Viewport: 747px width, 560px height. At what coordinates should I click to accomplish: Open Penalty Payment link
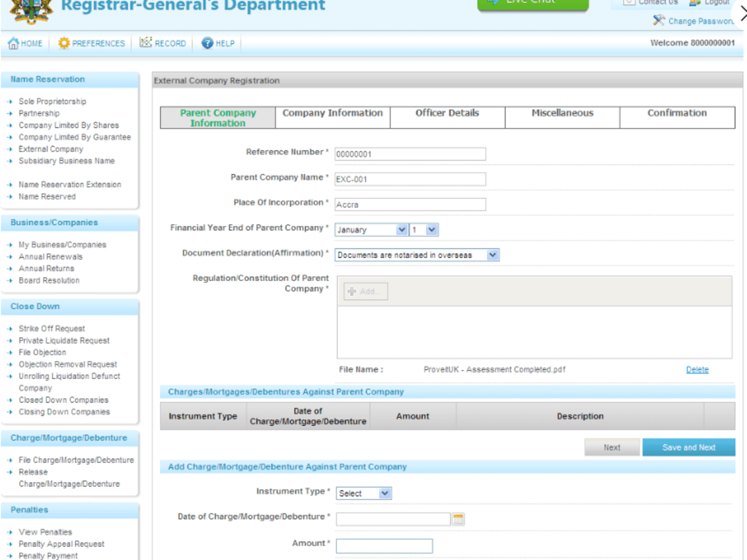point(48,556)
